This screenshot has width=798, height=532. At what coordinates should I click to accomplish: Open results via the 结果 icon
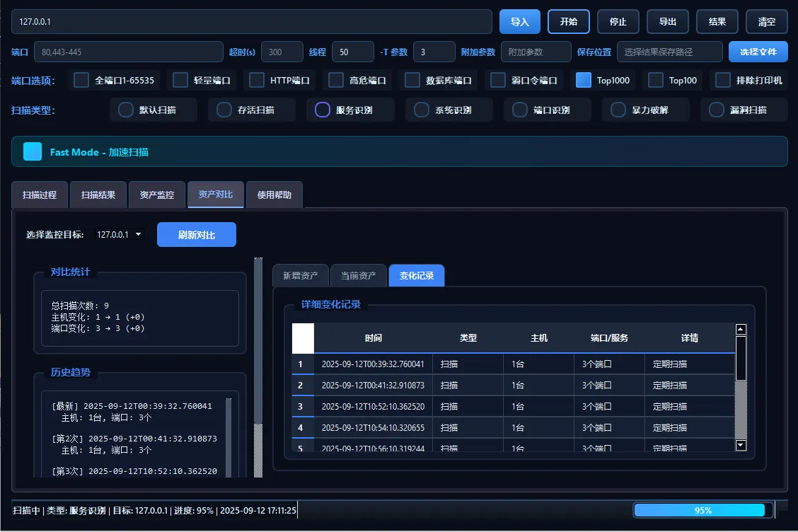717,21
